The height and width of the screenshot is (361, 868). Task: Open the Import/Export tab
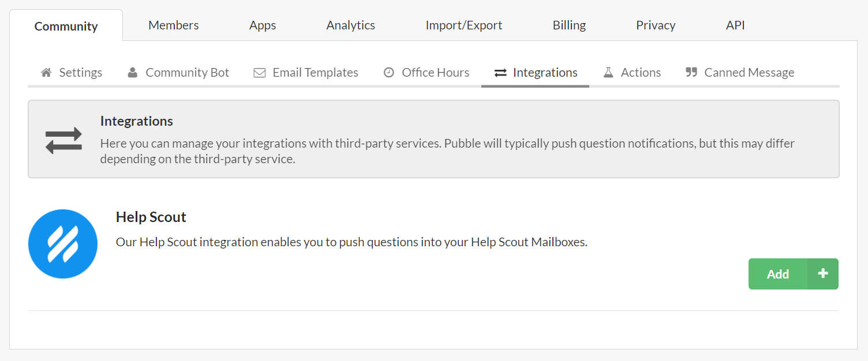(x=464, y=25)
